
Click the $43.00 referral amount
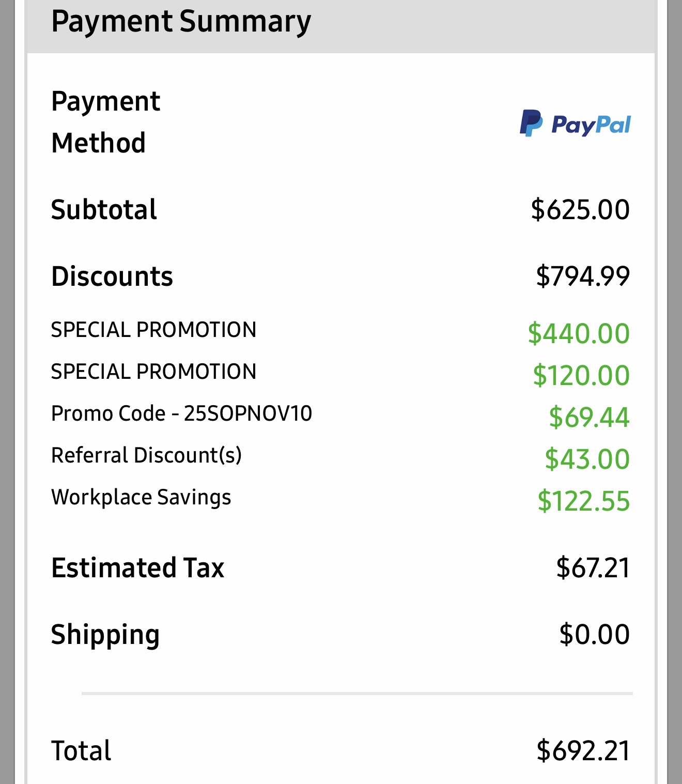coord(587,459)
